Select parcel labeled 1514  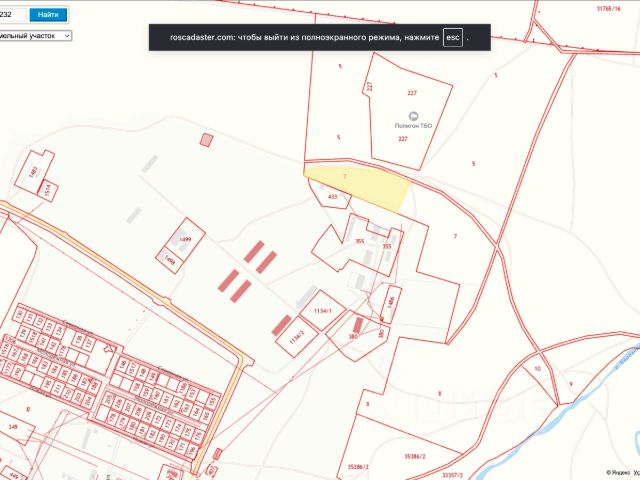pyautogui.click(x=48, y=191)
